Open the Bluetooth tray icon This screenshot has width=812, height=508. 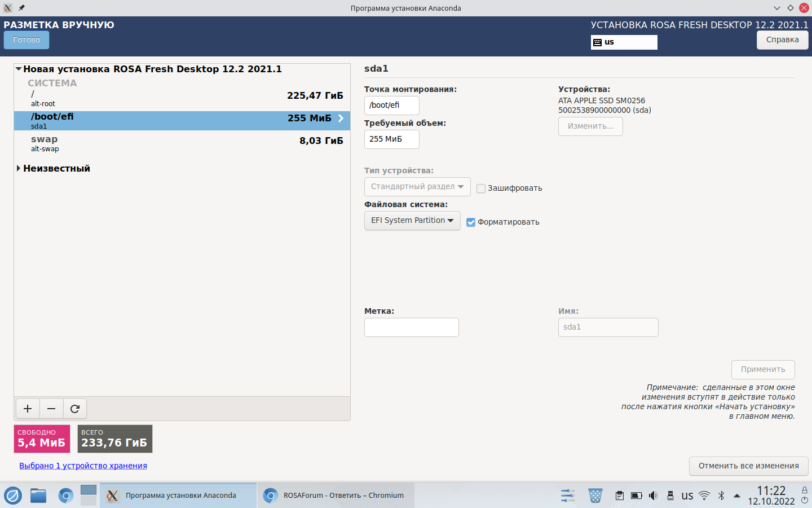[x=721, y=496]
